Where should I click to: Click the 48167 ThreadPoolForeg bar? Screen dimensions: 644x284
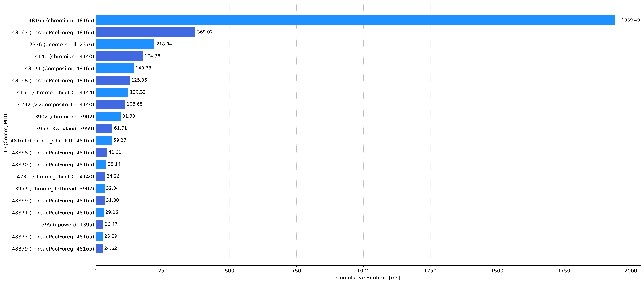tap(145, 32)
